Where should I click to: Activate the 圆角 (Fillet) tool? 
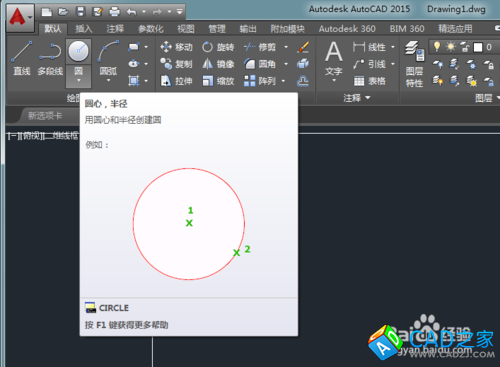[x=260, y=64]
